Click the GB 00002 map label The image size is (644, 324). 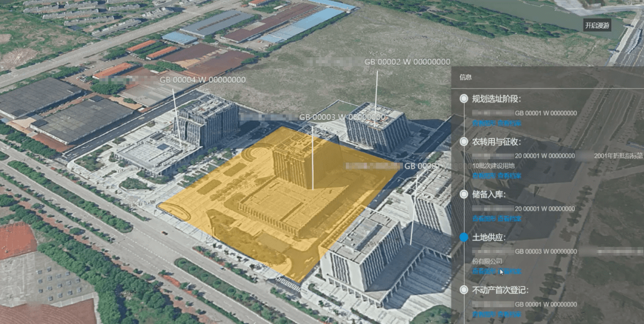(x=407, y=62)
